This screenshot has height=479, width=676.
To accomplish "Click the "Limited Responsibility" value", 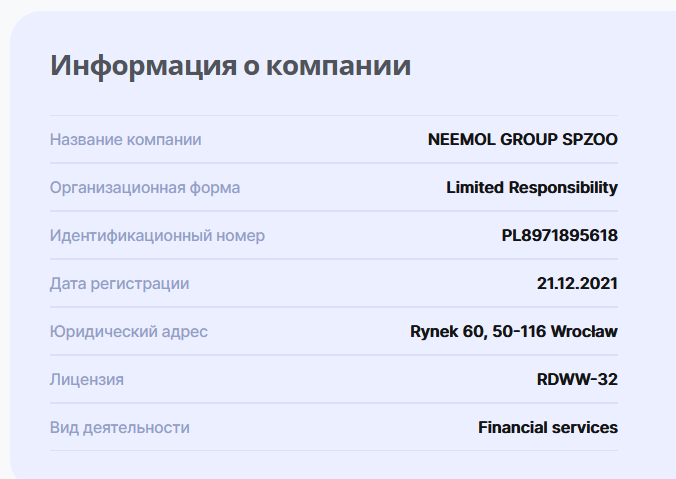I will (x=531, y=188).
